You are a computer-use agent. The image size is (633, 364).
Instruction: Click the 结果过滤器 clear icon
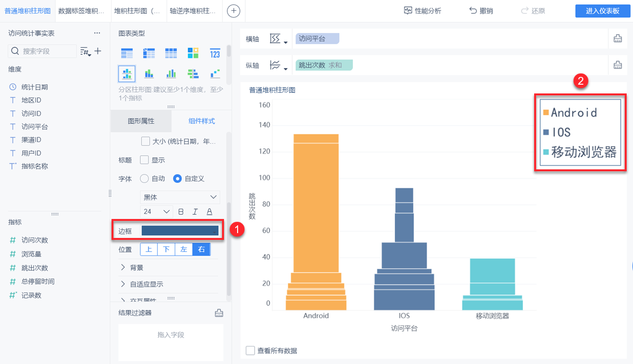click(219, 313)
